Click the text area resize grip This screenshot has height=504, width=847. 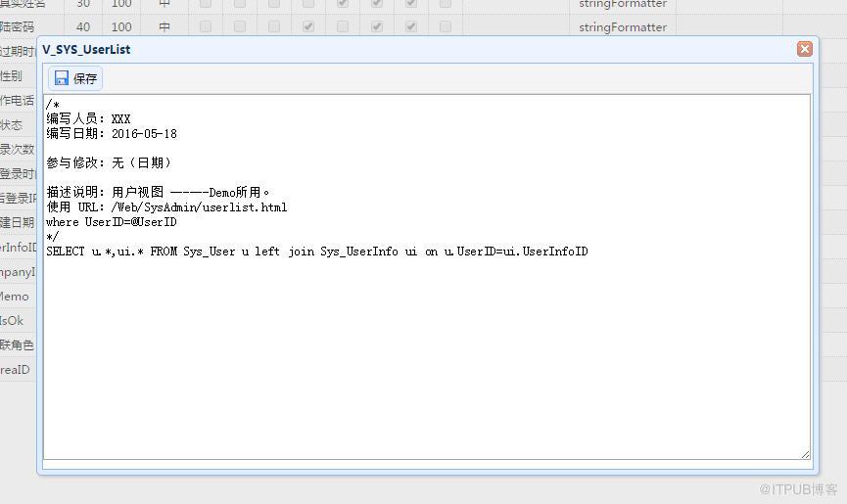click(805, 454)
